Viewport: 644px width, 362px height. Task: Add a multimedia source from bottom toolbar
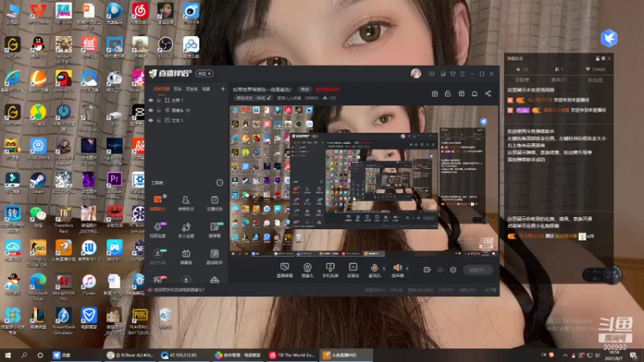coord(353,270)
